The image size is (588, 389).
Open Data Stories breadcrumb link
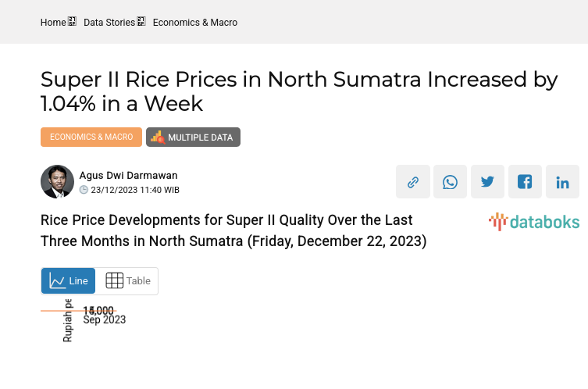pos(109,23)
